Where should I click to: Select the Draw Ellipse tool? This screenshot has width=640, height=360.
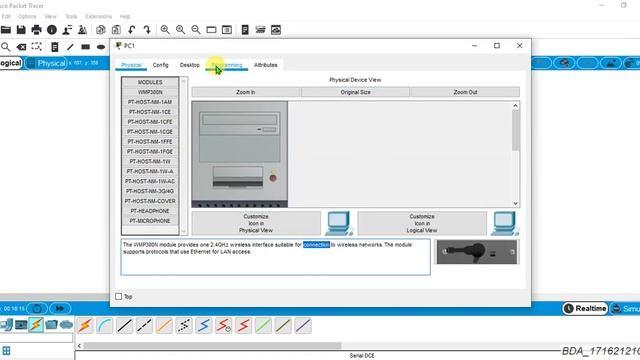coord(101,47)
